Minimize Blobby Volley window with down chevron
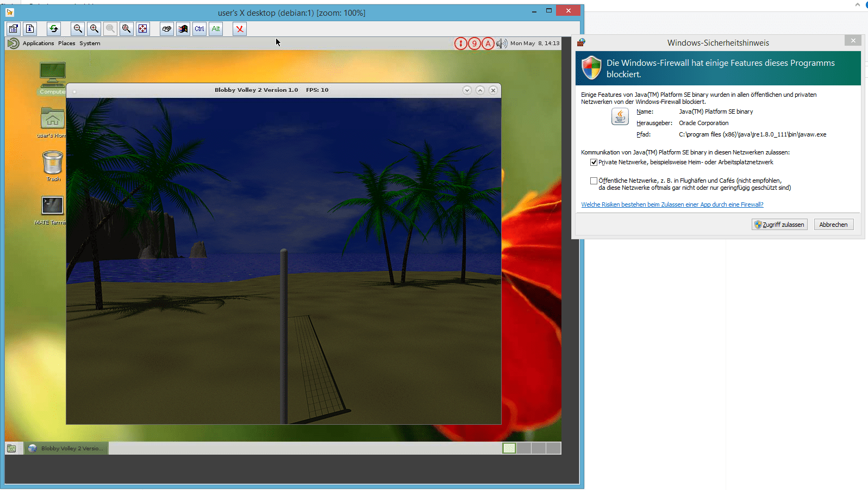 (467, 90)
